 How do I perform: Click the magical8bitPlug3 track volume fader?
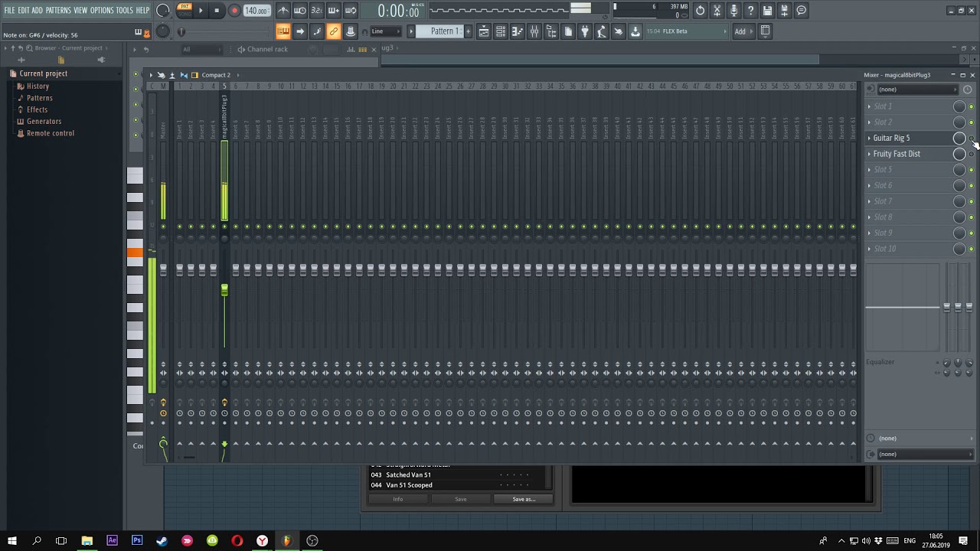tap(224, 289)
